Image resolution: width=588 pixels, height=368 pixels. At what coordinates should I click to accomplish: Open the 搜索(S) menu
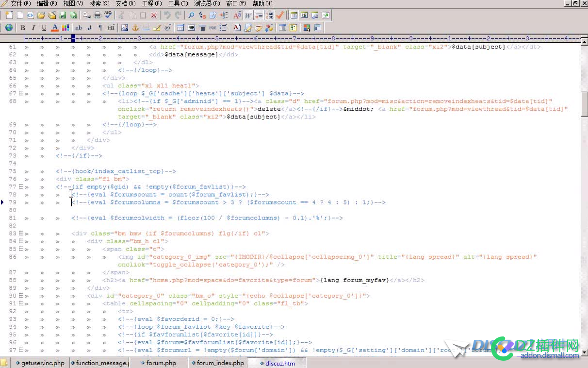(x=99, y=3)
